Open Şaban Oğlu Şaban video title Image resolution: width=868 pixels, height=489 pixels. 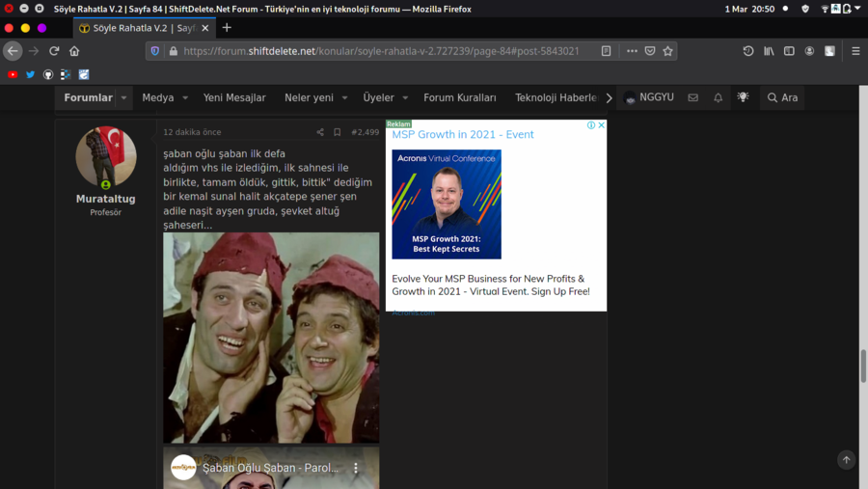pos(270,468)
